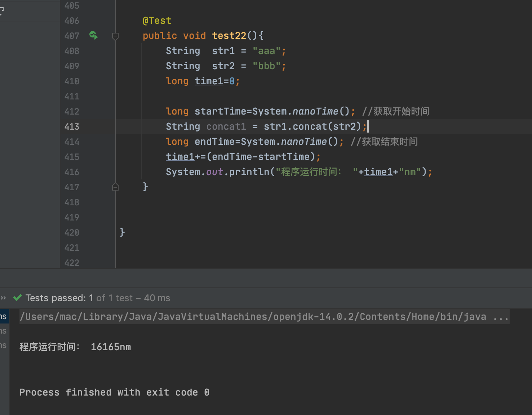Image resolution: width=532 pixels, height=415 pixels.
Task: Click the str2 variable declaration on line 409
Action: pos(223,66)
